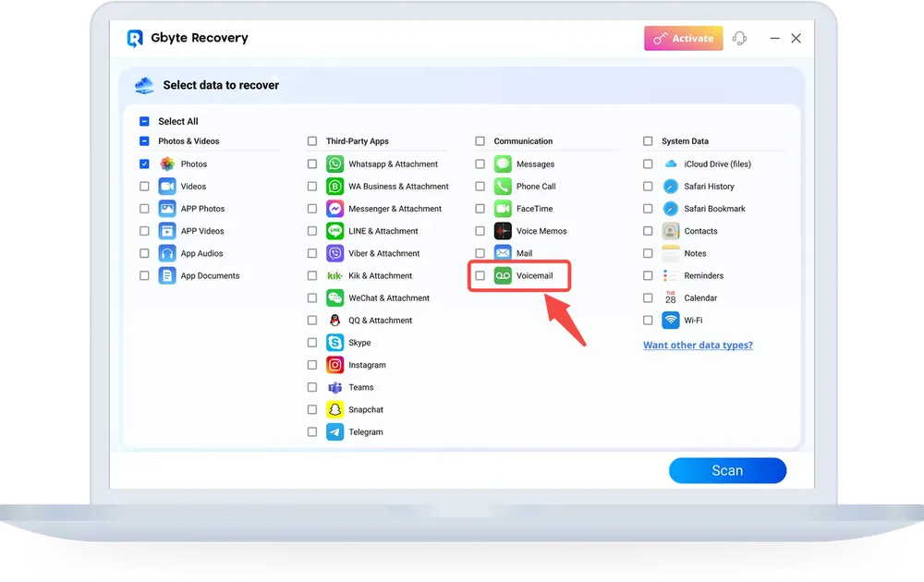Click the Contacts icon
Screen dimensions: 924x582
671,231
